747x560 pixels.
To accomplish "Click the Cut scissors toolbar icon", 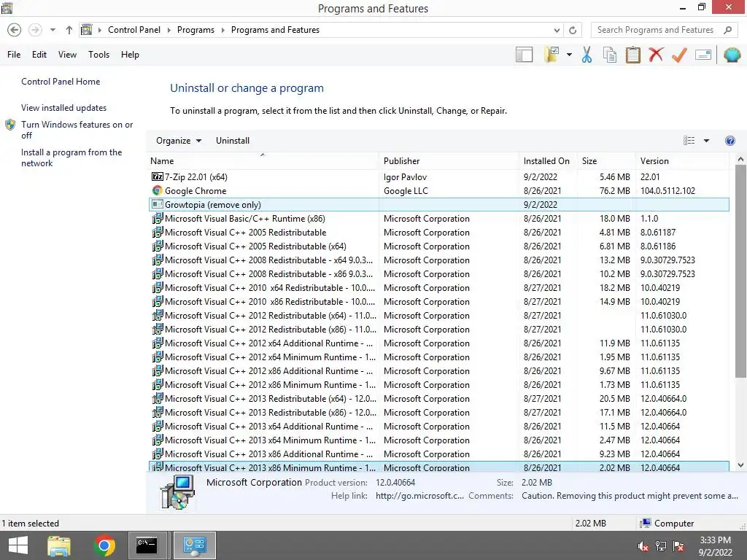I will 587,55.
